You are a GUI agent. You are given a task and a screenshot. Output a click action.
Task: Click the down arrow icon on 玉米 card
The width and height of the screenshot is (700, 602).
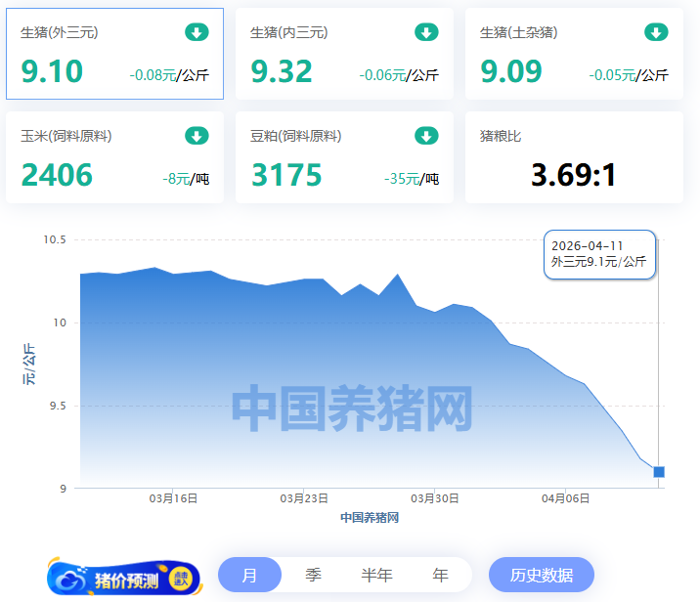(197, 136)
